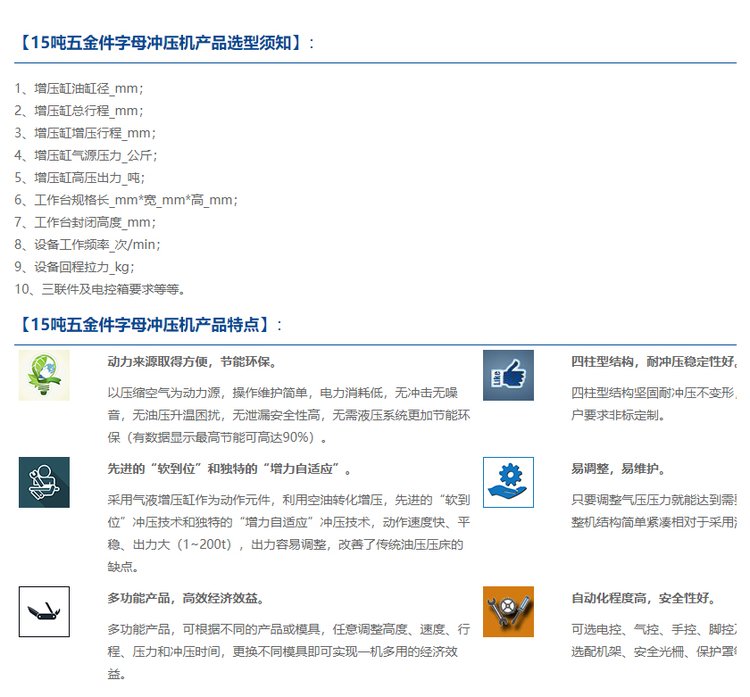Click the 产品选型须知 section heading

166,43
